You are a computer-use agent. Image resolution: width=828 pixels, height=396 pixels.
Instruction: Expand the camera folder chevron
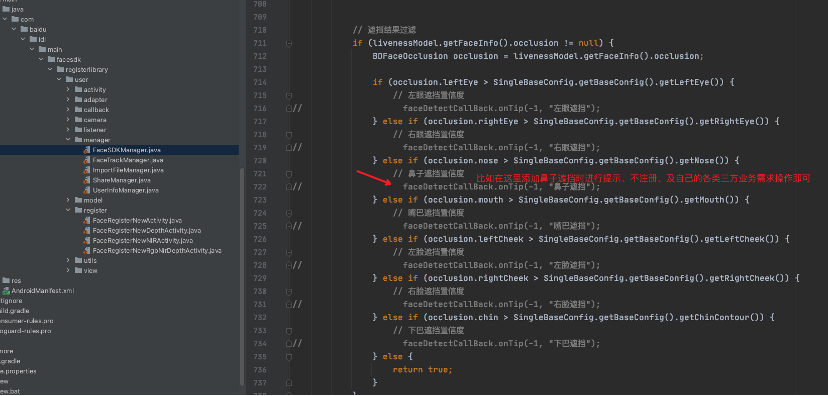click(x=69, y=120)
